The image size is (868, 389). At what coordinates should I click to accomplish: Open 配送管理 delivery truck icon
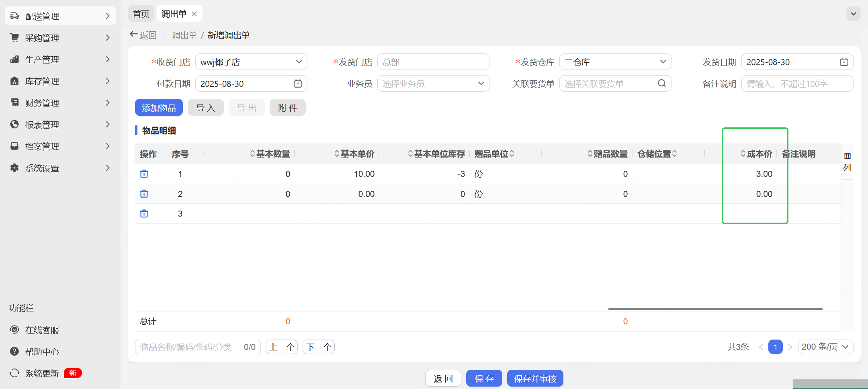pyautogui.click(x=14, y=16)
